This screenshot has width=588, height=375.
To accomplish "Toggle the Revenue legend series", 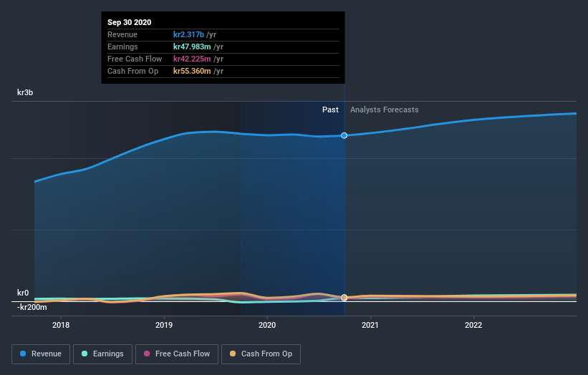I will (41, 354).
